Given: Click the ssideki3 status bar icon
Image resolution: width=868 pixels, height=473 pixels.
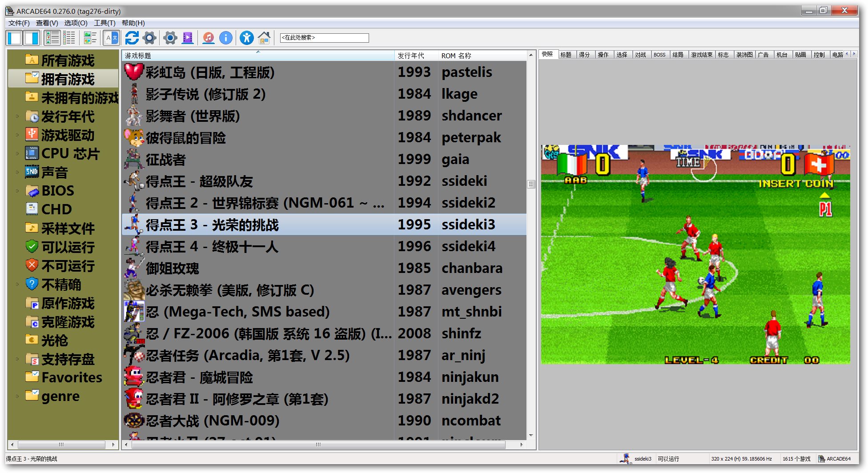Looking at the screenshot, I should (x=625, y=459).
